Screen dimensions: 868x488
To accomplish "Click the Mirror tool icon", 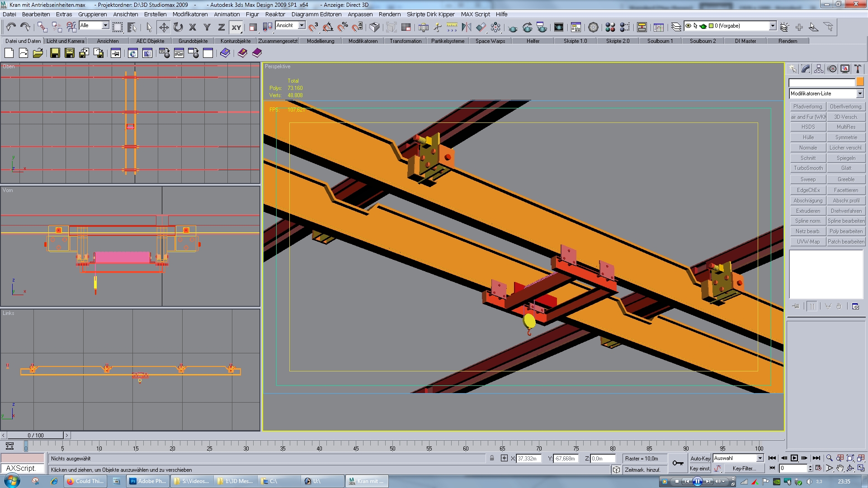I will click(x=466, y=27).
